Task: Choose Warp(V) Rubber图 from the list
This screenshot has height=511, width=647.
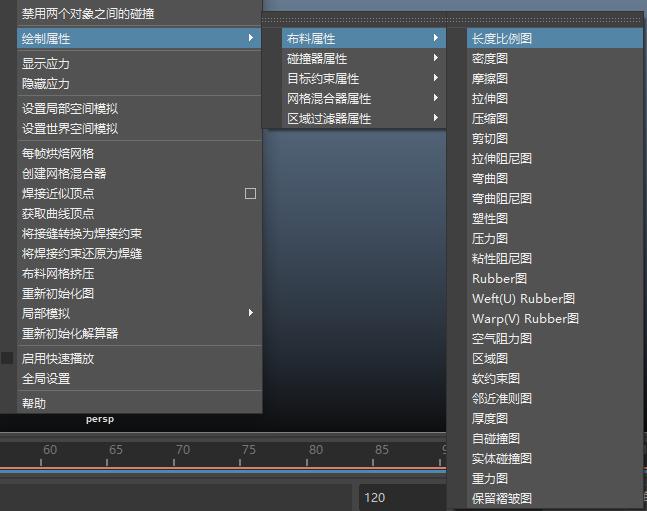Action: 525,318
